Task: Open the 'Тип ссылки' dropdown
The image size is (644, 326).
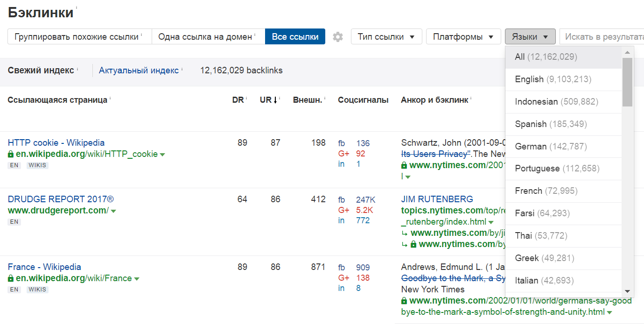Action: pos(386,36)
